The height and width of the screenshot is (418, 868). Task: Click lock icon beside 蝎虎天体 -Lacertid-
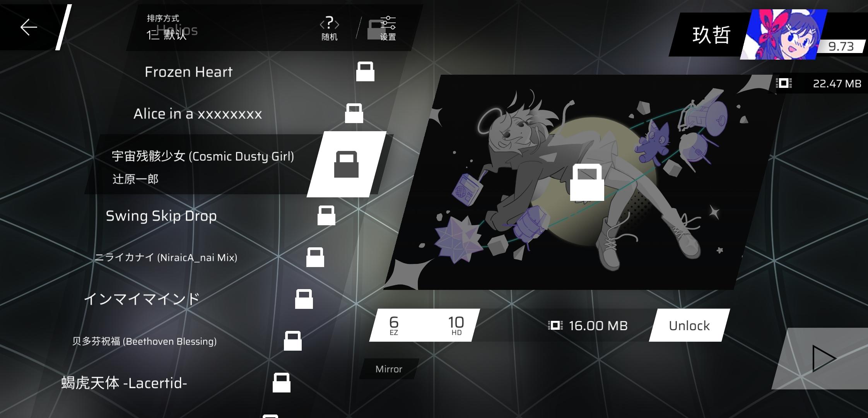(281, 383)
